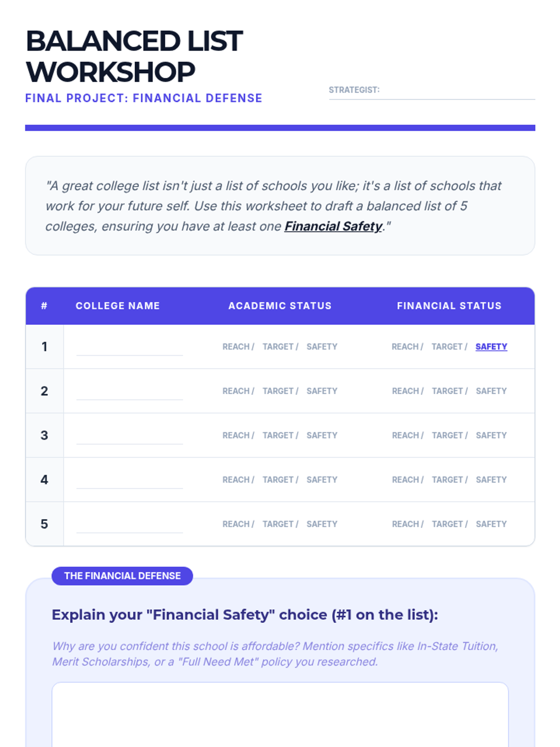
Task: Mark row 5 academic status as TARGET
Action: 278,524
